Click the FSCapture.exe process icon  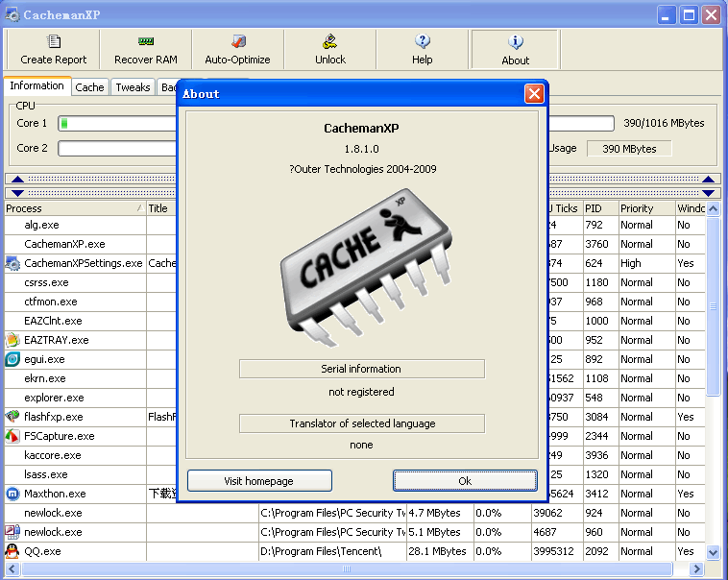click(x=12, y=436)
